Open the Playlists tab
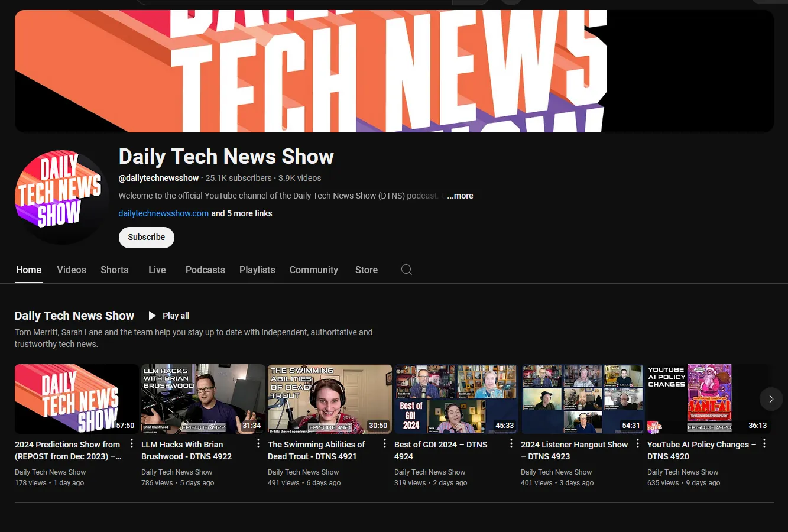Screen dimensions: 788x532 [x=257, y=270]
